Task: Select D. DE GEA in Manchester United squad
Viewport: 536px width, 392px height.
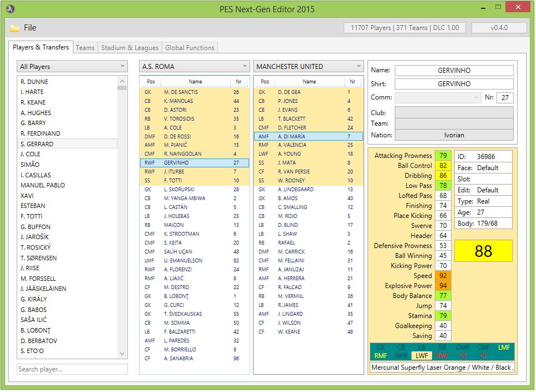Action: [309, 92]
